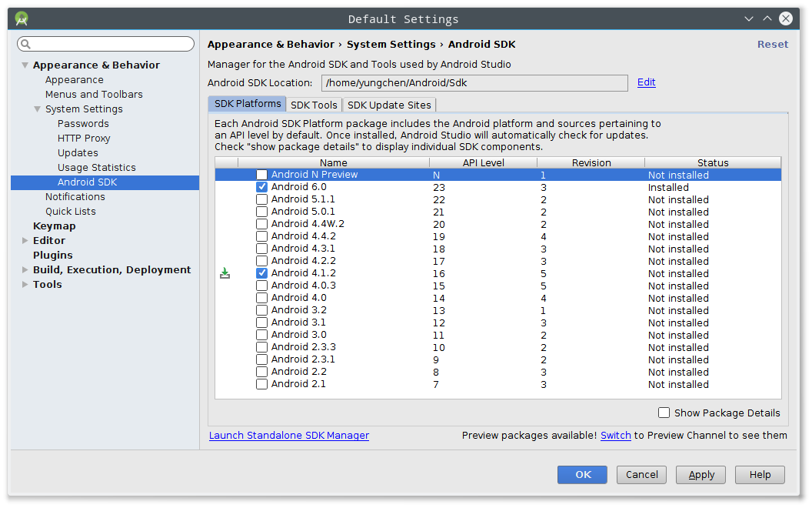Select HTTP Proxy in the settings tree
Image resolution: width=812 pixels, height=508 pixels.
(84, 139)
